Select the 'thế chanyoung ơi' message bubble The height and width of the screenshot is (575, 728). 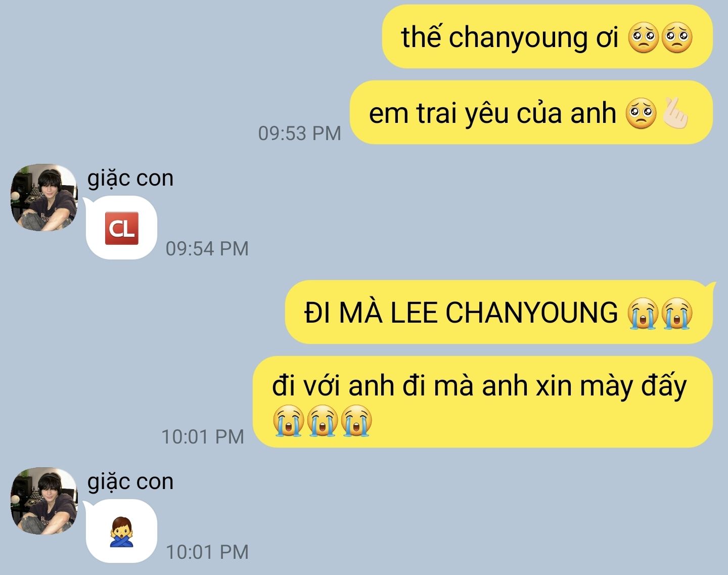click(x=547, y=37)
